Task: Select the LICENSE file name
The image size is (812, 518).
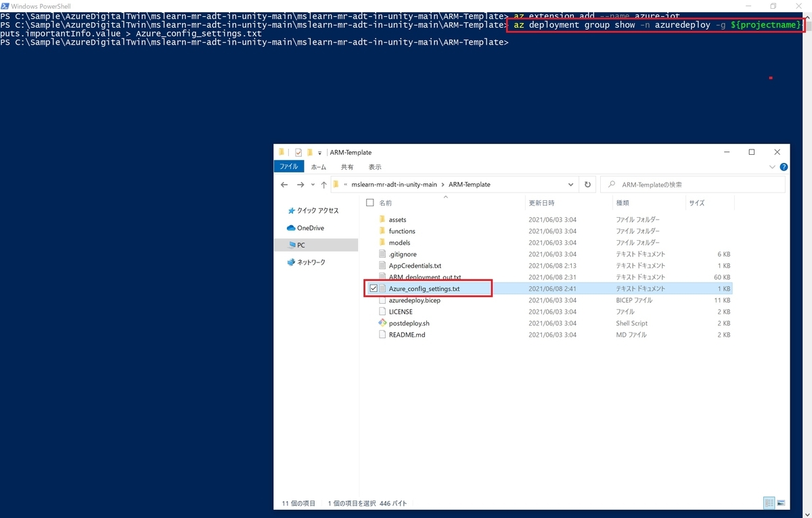Action: click(x=401, y=312)
